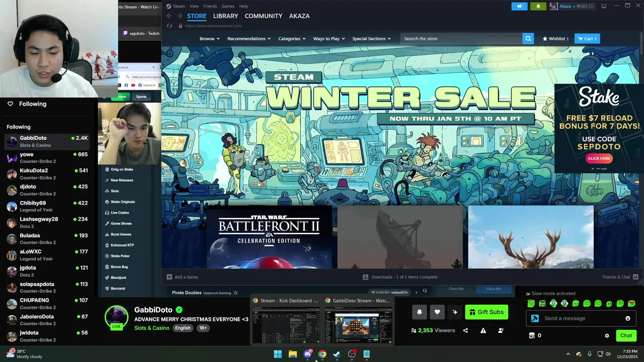Image resolution: width=644 pixels, height=362 pixels.
Task: Go back with Steam's left navigation arrow
Action: pos(170,16)
